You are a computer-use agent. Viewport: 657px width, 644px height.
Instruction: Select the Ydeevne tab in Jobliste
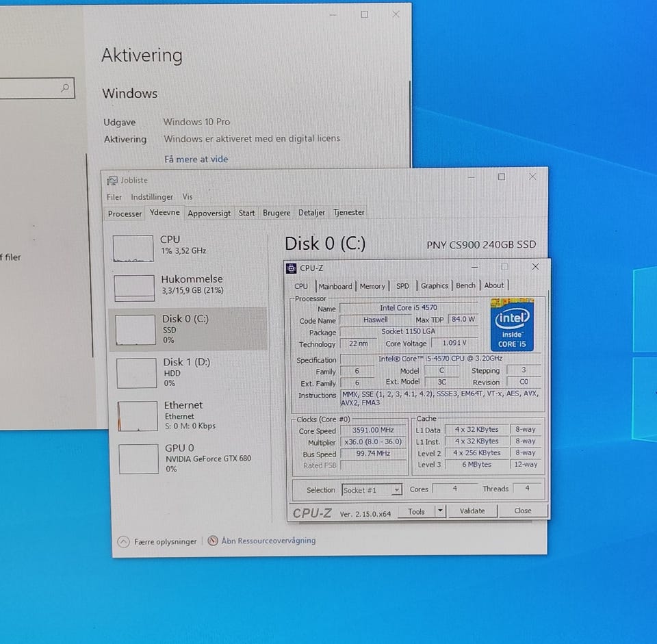tap(165, 212)
